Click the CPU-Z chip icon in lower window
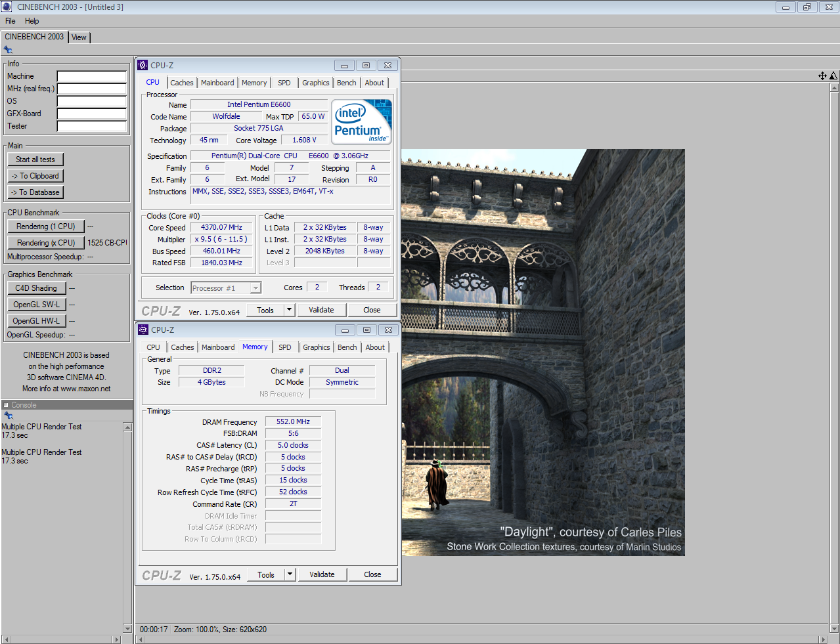Image resolution: width=840 pixels, height=644 pixels. (143, 330)
